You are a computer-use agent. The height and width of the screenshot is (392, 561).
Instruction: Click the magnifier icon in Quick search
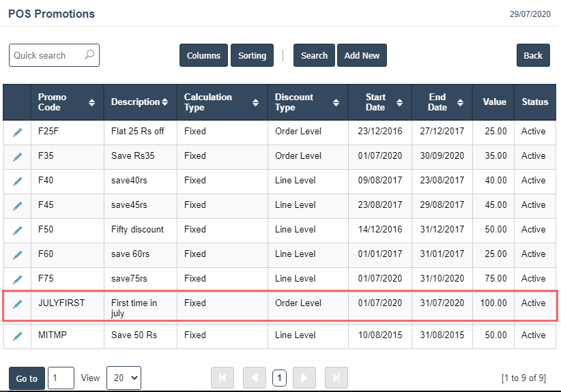[89, 55]
